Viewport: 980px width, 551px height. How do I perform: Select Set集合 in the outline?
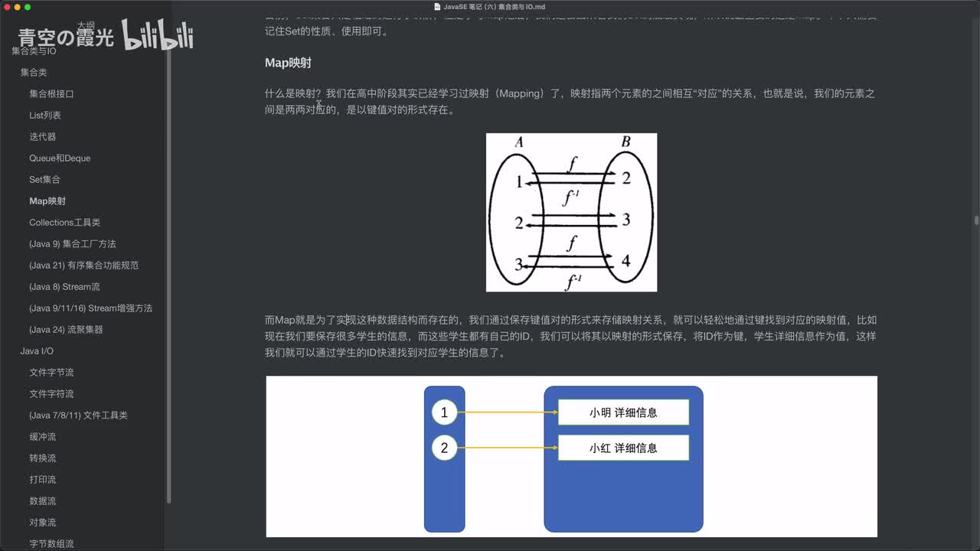pyautogui.click(x=44, y=179)
